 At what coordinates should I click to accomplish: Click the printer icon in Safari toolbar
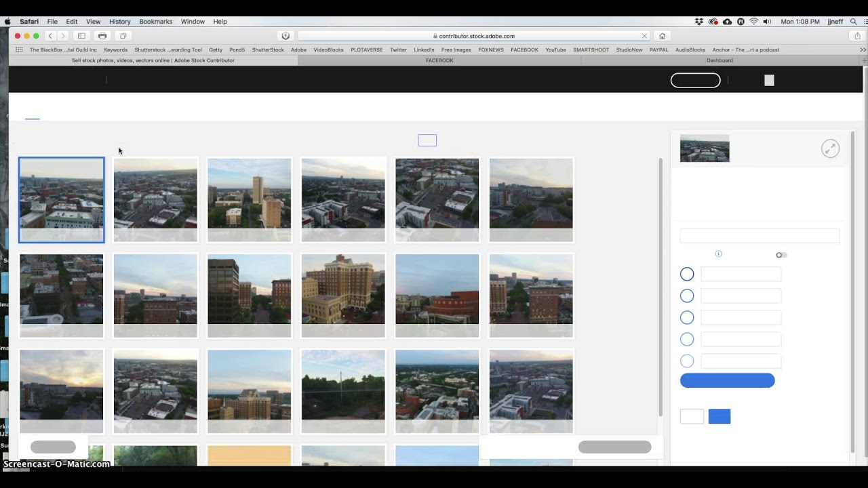(x=102, y=36)
